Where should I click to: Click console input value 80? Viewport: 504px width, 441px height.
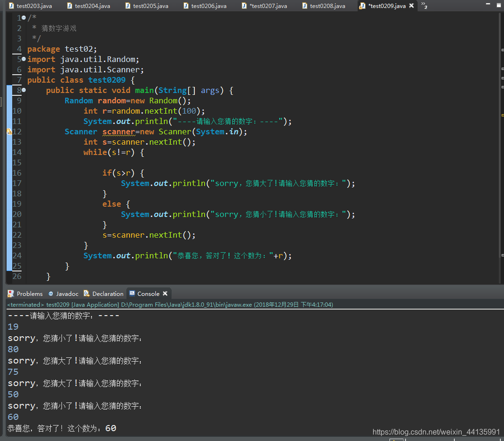point(13,349)
